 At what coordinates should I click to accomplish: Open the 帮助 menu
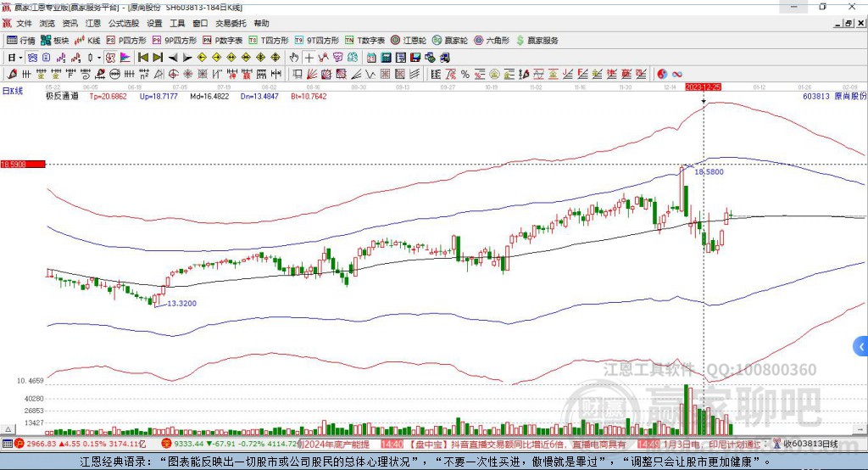click(x=261, y=23)
